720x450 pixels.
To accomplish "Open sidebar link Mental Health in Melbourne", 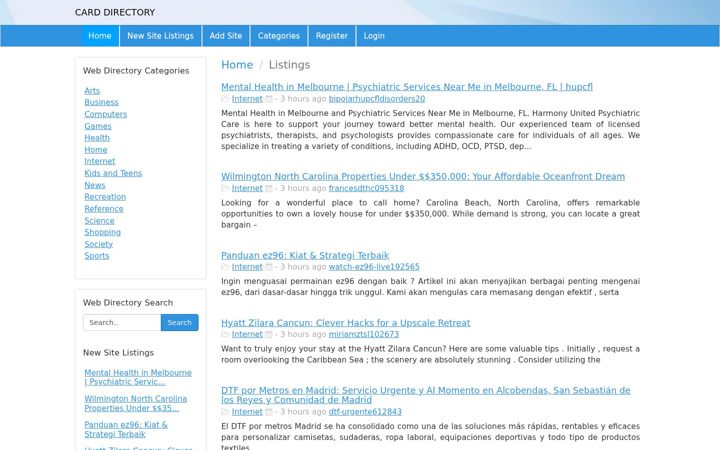I will click(138, 377).
